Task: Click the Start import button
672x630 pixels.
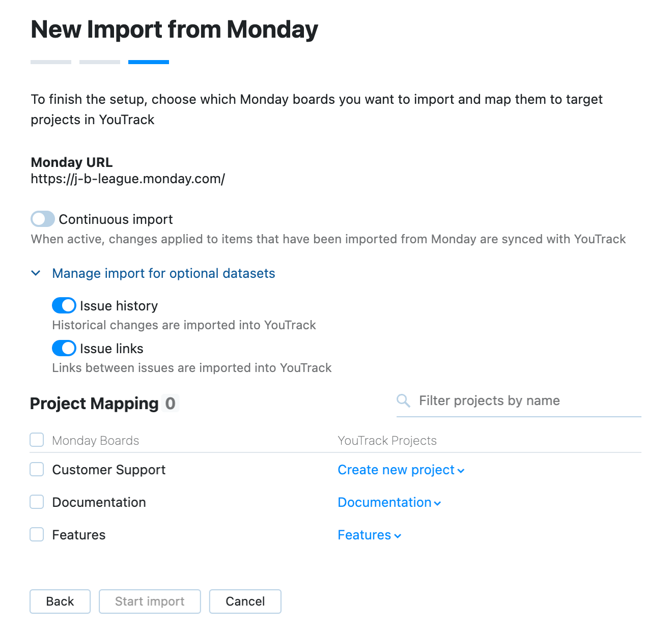Action: click(x=149, y=601)
